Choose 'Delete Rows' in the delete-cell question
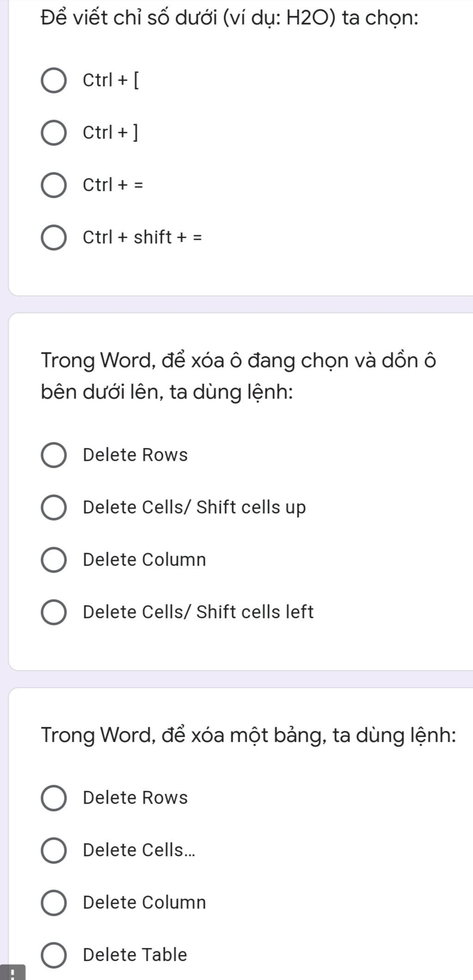Viewport: 473px width, 980px height. tap(54, 455)
